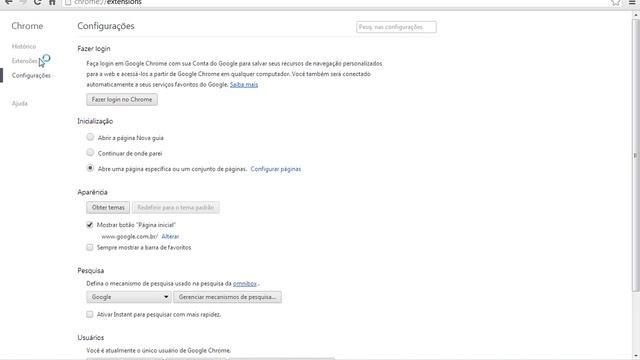
Task: Click the 'Alterar' home page link
Action: point(170,236)
